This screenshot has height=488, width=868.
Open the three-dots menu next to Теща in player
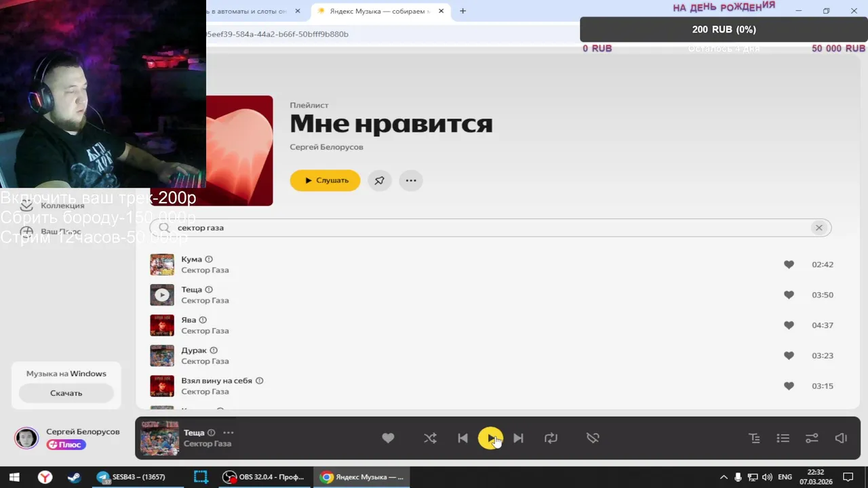tap(228, 432)
